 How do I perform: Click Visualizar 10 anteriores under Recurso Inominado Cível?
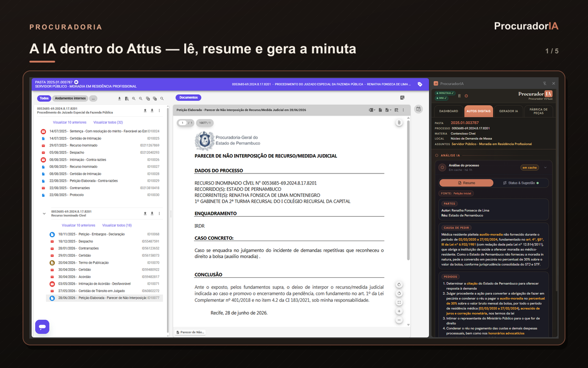point(79,225)
